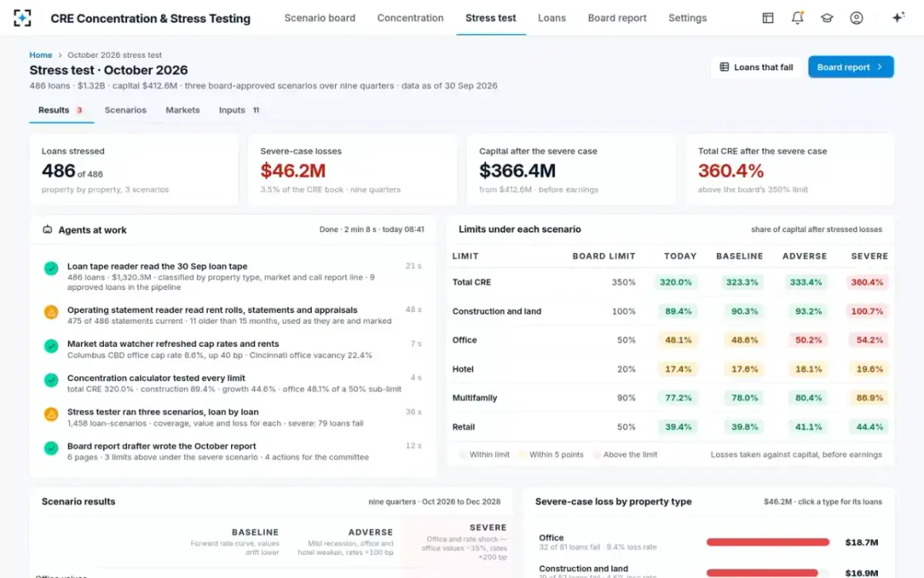
Task: Open the Loans stressed card
Action: [x=134, y=170]
